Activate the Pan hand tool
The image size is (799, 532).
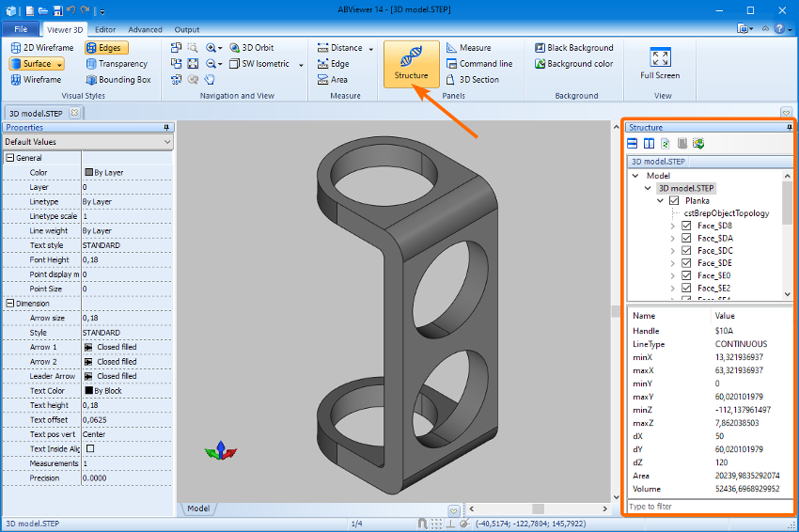(210, 80)
